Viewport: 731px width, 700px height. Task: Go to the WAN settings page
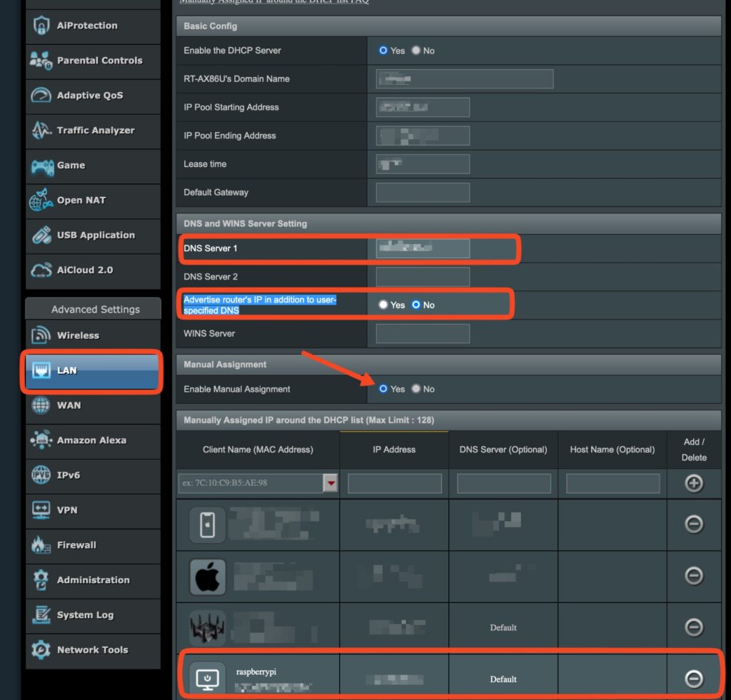click(69, 405)
